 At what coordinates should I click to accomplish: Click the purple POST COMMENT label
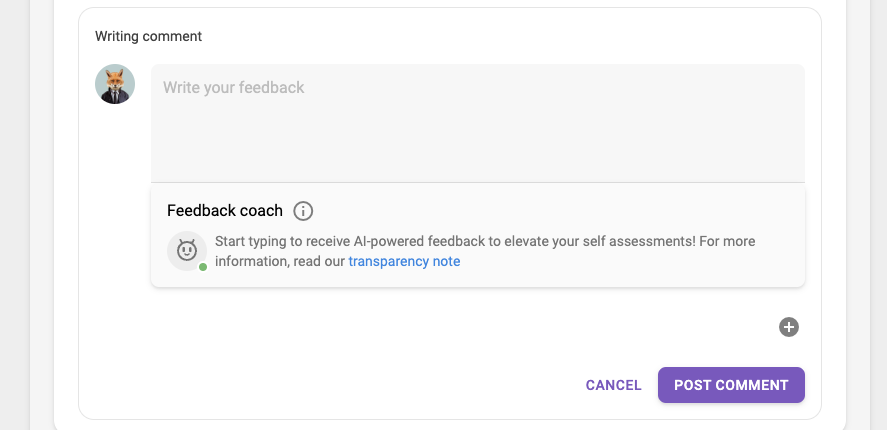point(731,385)
